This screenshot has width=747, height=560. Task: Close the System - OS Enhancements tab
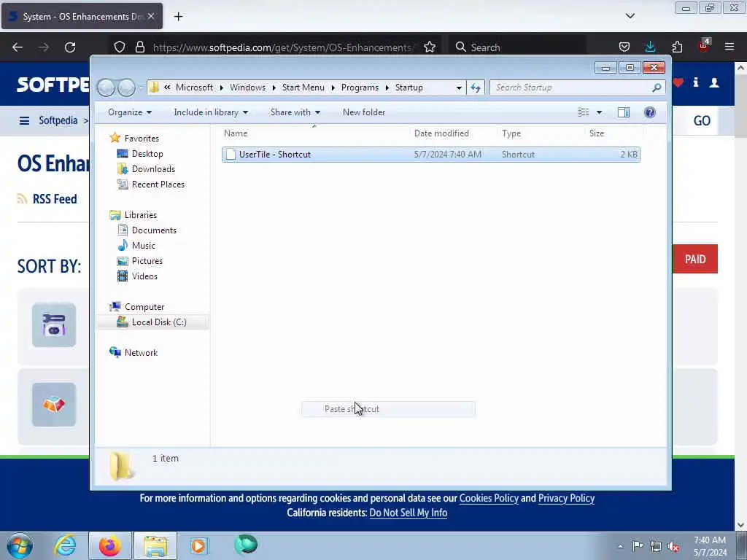[150, 16]
